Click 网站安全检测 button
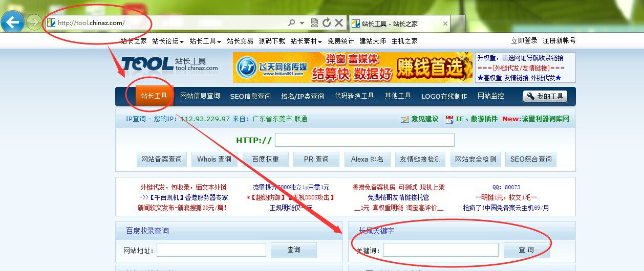644x271 pixels. pyautogui.click(x=476, y=160)
